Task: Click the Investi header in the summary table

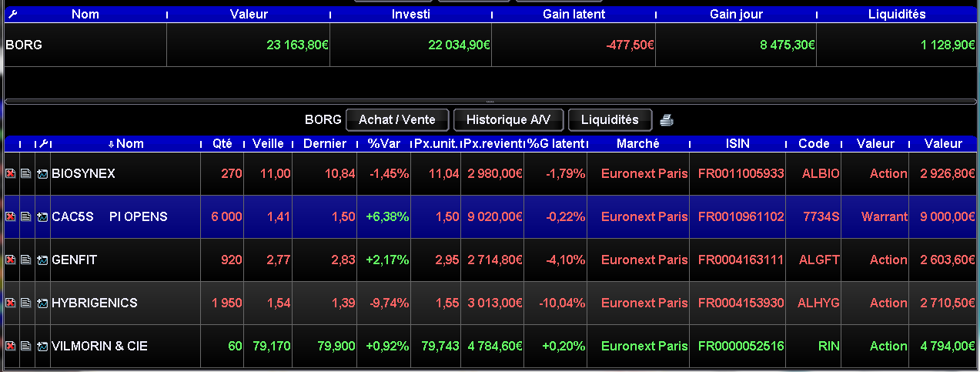Action: (x=411, y=14)
